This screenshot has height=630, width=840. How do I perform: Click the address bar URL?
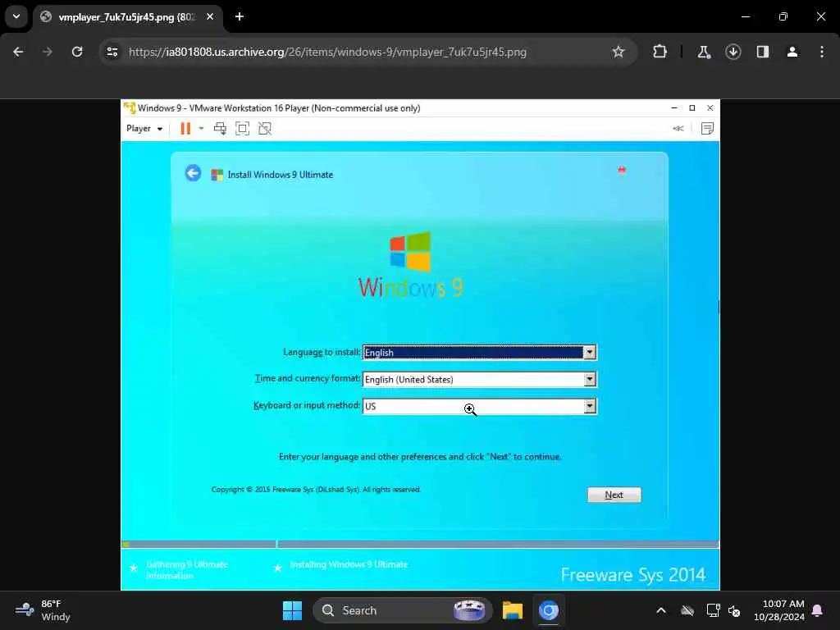click(x=327, y=52)
